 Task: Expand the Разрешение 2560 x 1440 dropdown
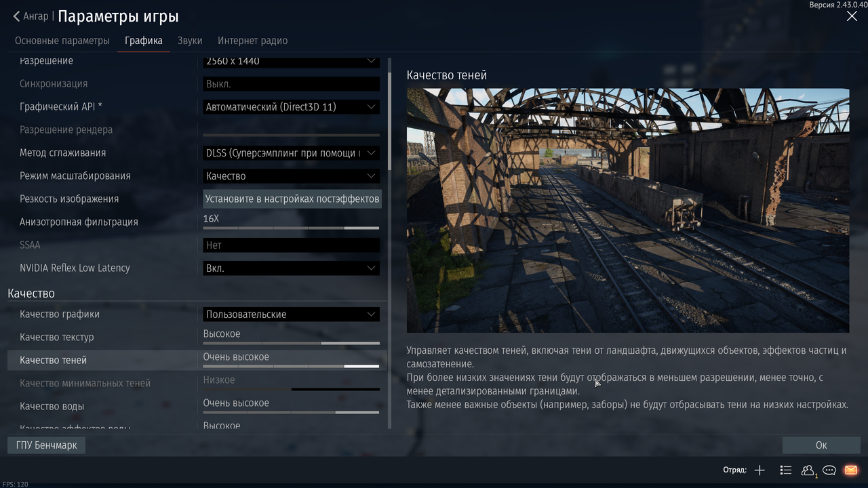pyautogui.click(x=292, y=61)
